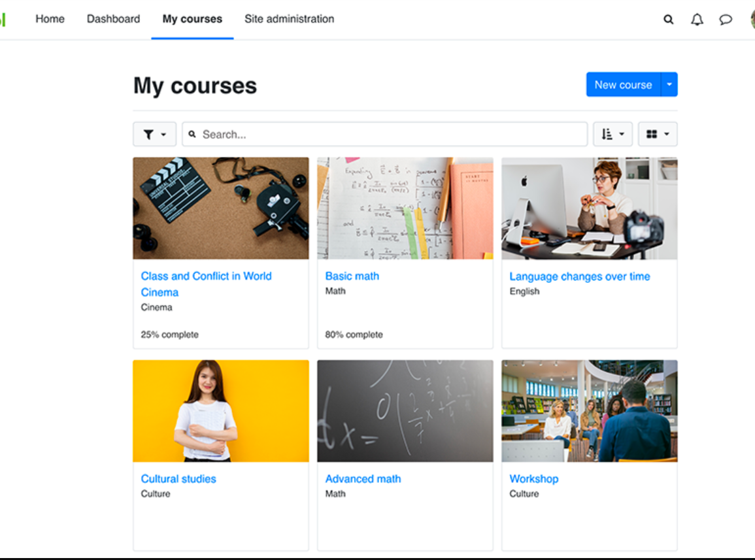Open notifications bell icon

tap(697, 20)
